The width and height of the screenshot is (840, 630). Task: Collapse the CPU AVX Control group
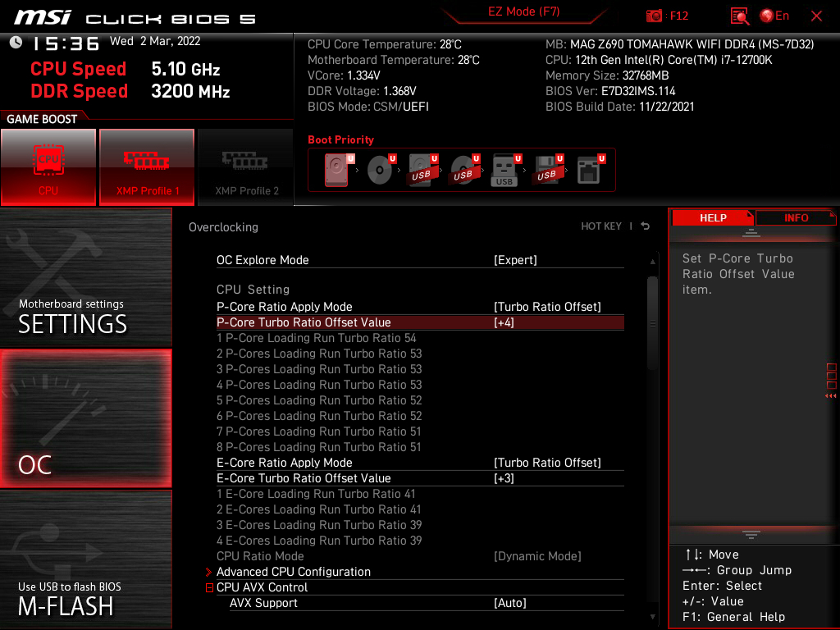tap(209, 587)
